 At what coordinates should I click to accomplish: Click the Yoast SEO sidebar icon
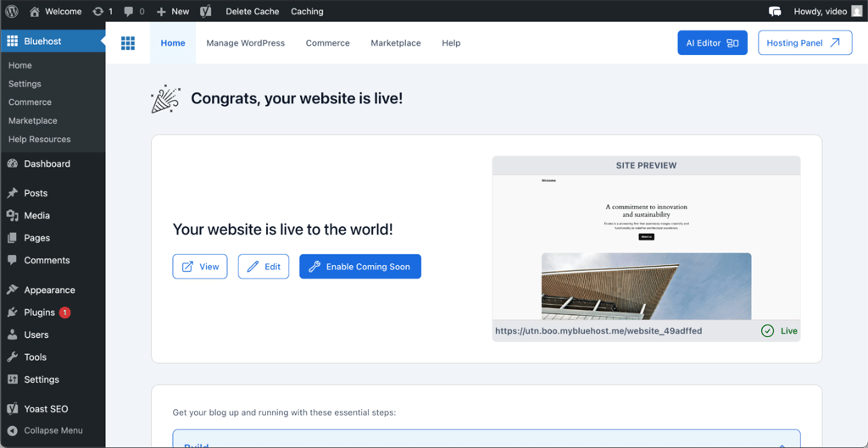[x=12, y=409]
